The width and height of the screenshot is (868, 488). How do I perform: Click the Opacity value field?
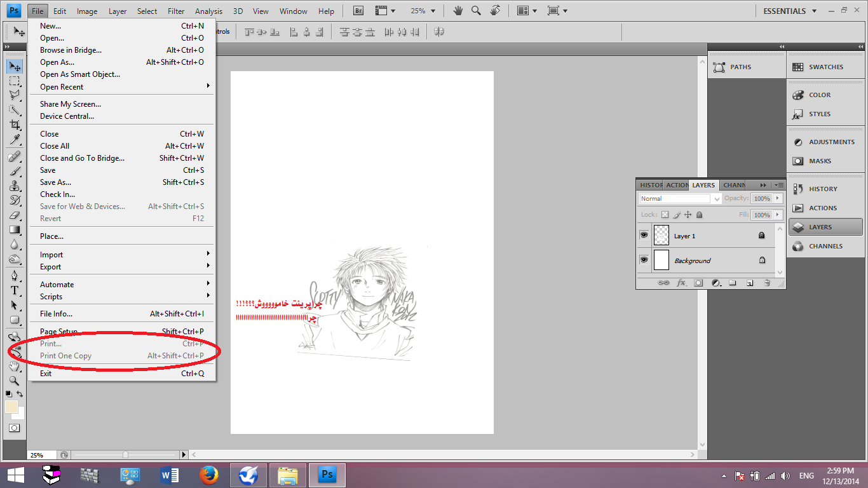tap(762, 198)
